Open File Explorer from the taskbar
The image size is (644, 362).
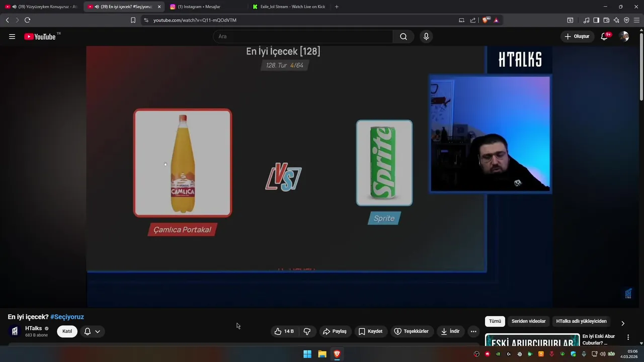click(x=322, y=354)
